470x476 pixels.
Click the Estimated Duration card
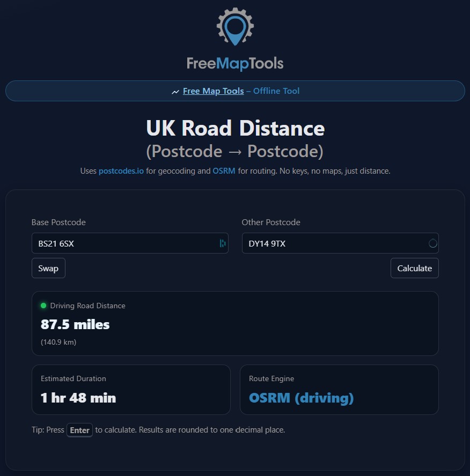[131, 390]
